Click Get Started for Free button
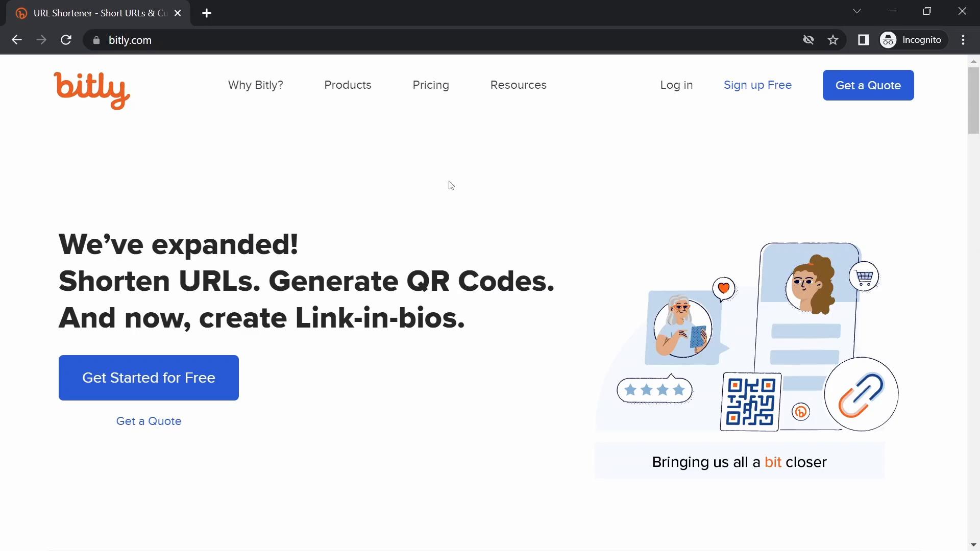980x551 pixels. click(x=149, y=378)
